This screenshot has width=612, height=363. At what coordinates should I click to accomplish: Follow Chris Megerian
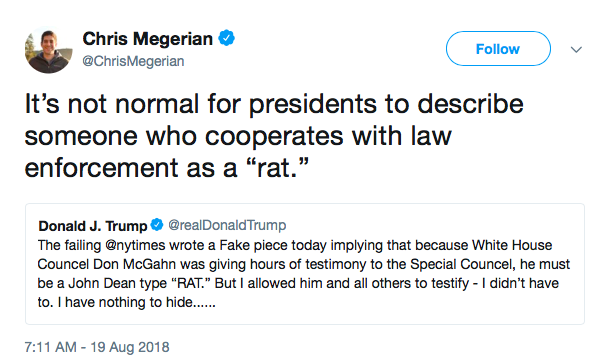[498, 49]
